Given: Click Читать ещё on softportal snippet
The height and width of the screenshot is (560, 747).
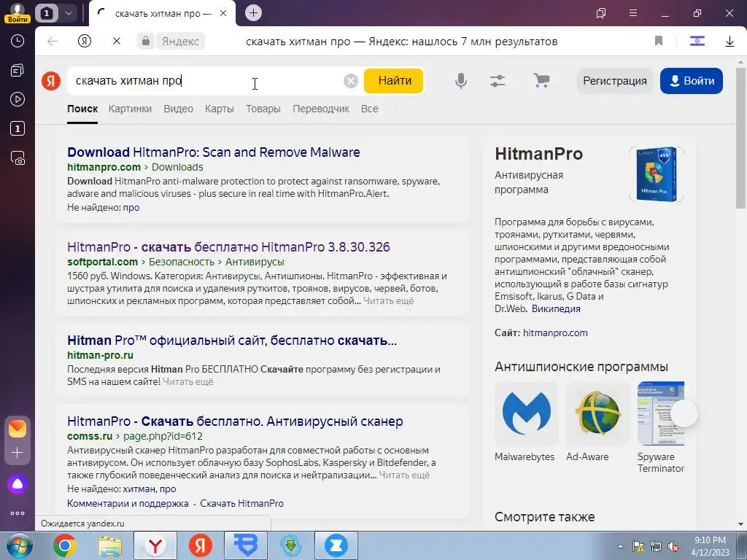Looking at the screenshot, I should (x=388, y=301).
